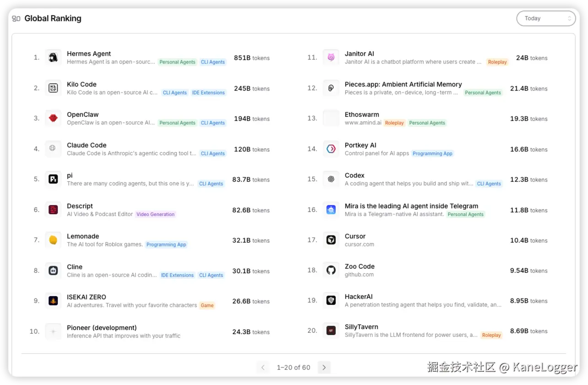The width and height of the screenshot is (588, 385).
Task: Click the 1–20 of 60 page indicator
Action: point(294,368)
